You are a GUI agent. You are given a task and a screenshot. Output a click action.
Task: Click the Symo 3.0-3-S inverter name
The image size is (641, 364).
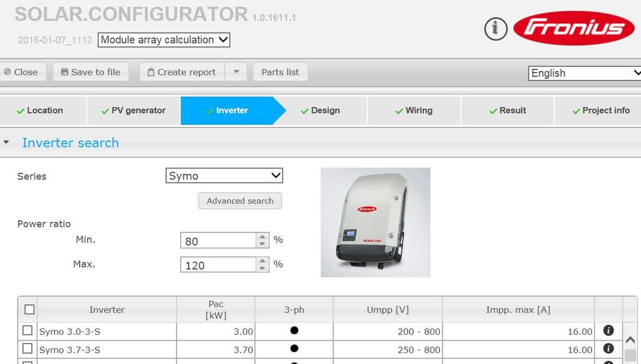(x=69, y=331)
